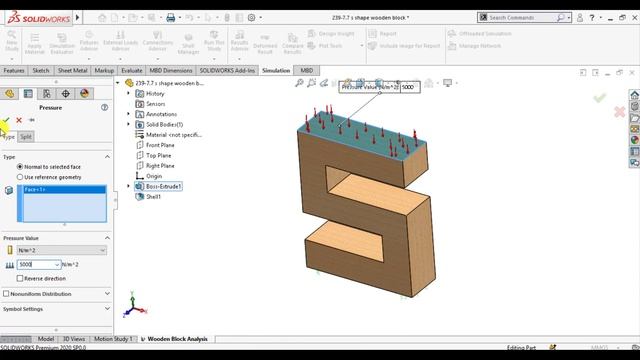Accept the Pressure settings with green checkmark

[x=6, y=120]
